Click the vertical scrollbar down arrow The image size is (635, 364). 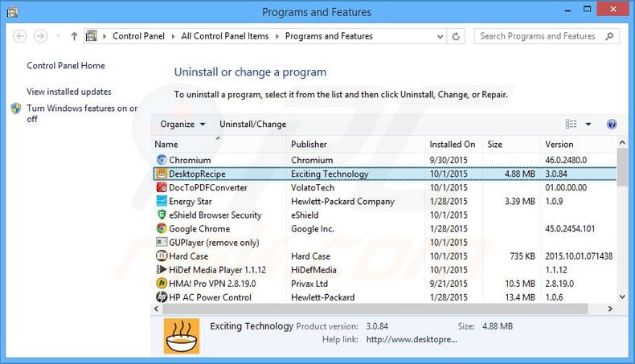(622, 297)
